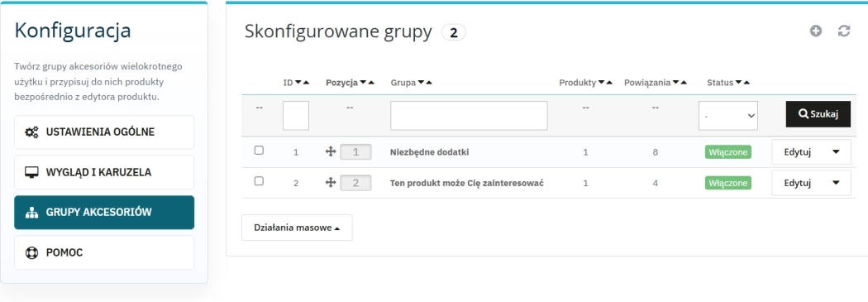Screen dimensions: 868x302
Task: Click the Skonfigurowane grupy count badge
Action: point(453,33)
